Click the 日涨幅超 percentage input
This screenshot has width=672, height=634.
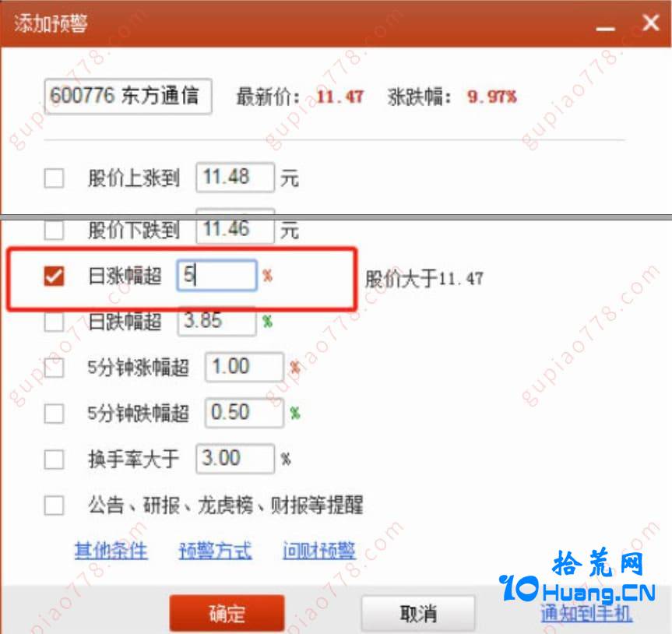216,275
